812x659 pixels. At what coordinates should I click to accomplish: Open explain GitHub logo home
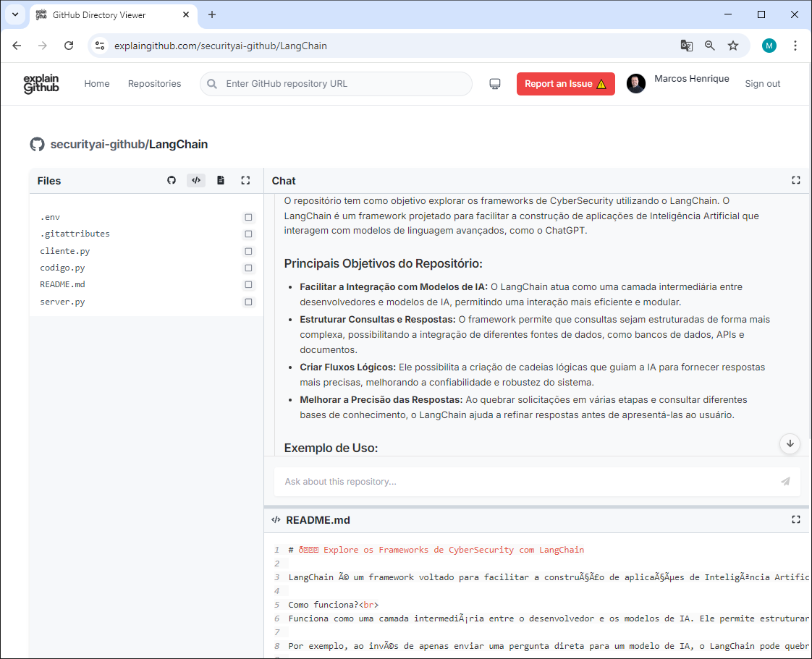[x=41, y=84]
